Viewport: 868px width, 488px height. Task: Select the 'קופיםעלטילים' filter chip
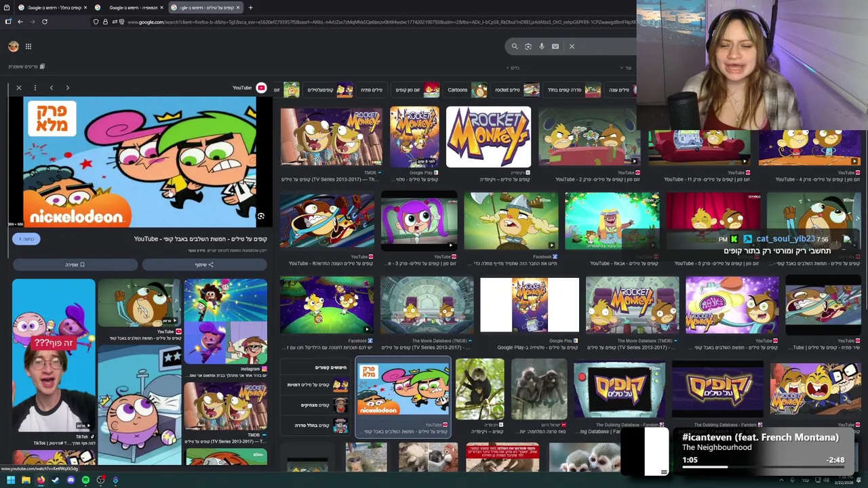click(x=330, y=89)
